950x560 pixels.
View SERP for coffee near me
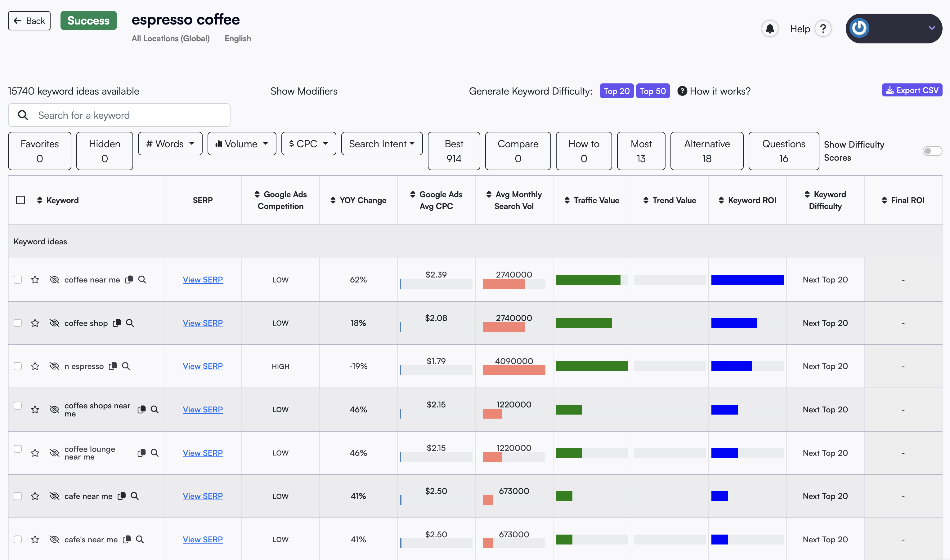(203, 279)
